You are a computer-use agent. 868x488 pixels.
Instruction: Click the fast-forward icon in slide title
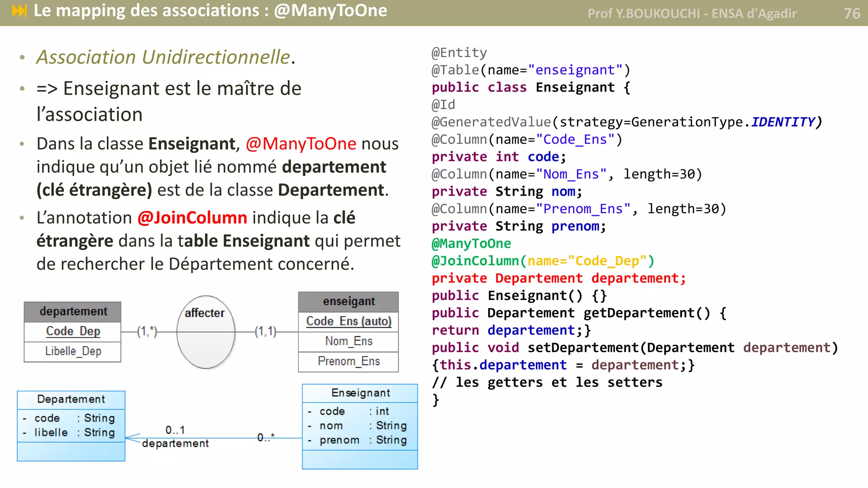[x=19, y=11]
